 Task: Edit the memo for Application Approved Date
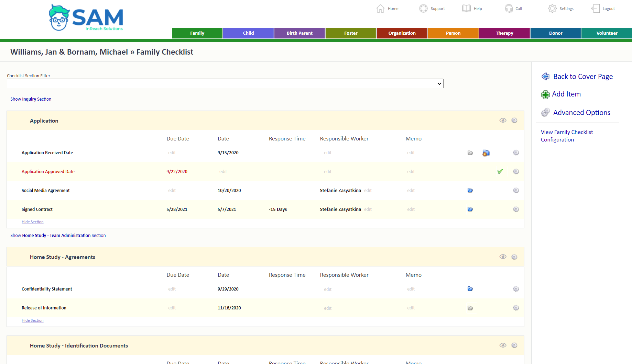coord(411,171)
